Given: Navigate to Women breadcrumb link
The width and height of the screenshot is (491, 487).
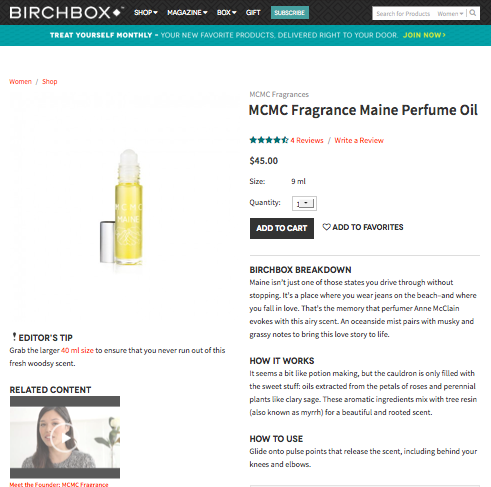Looking at the screenshot, I should pos(20,82).
